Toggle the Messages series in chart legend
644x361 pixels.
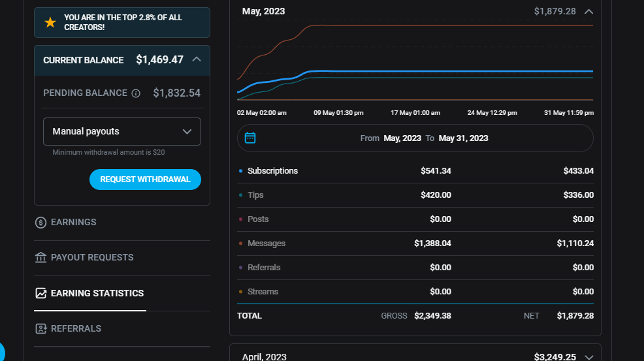266,243
